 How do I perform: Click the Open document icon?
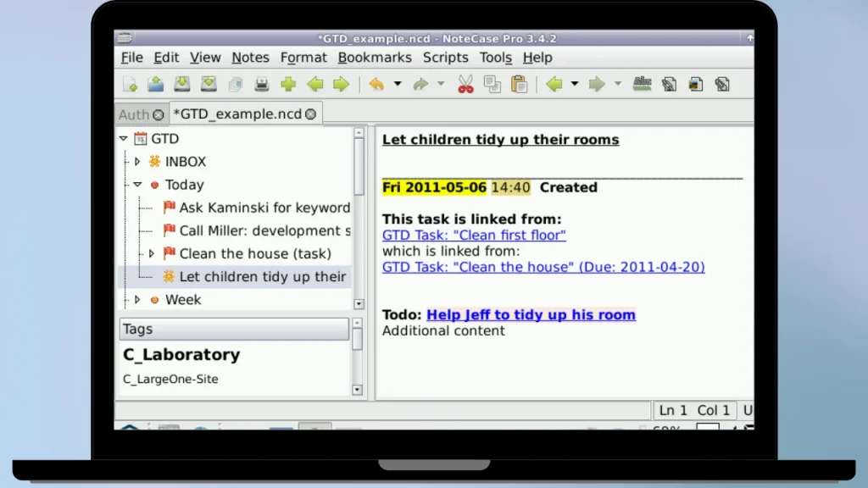tap(156, 84)
